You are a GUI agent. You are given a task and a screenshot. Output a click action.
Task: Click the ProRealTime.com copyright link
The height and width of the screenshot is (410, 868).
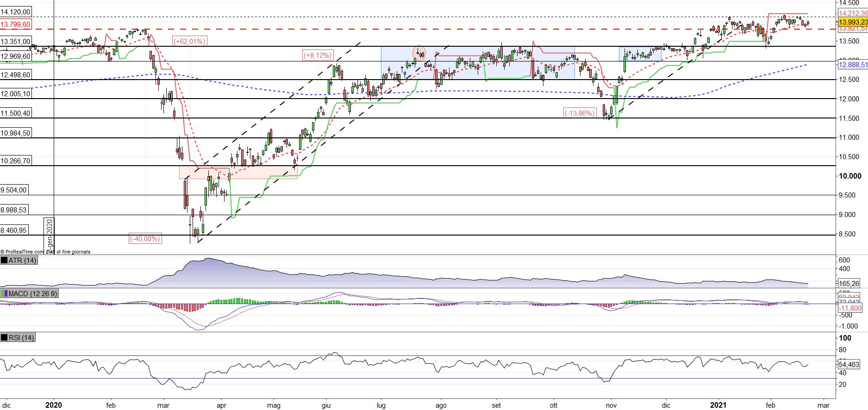pos(22,252)
